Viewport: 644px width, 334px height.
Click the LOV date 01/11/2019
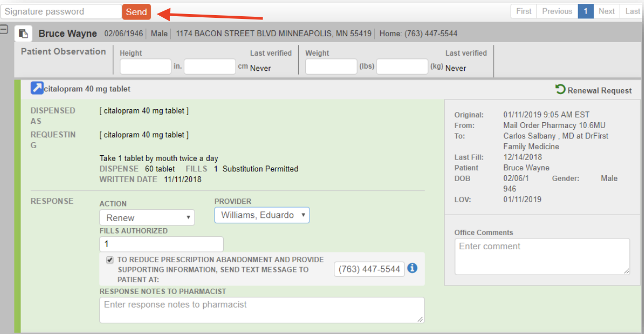coord(522,199)
